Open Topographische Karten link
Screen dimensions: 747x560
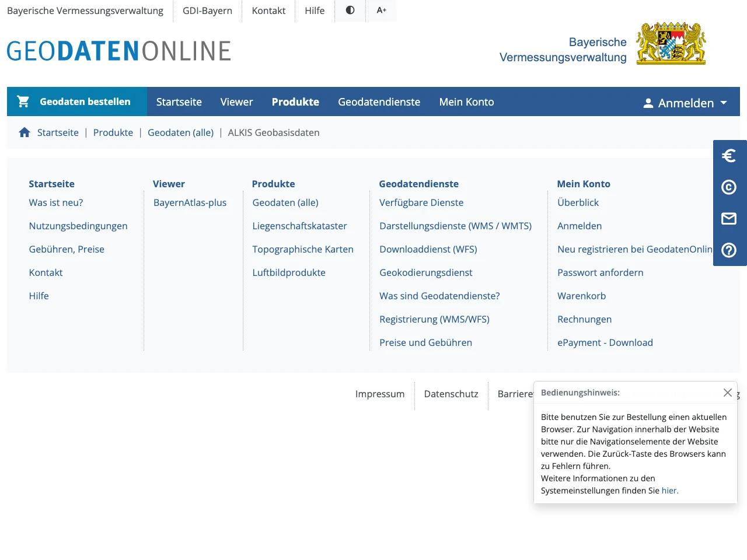pos(303,249)
